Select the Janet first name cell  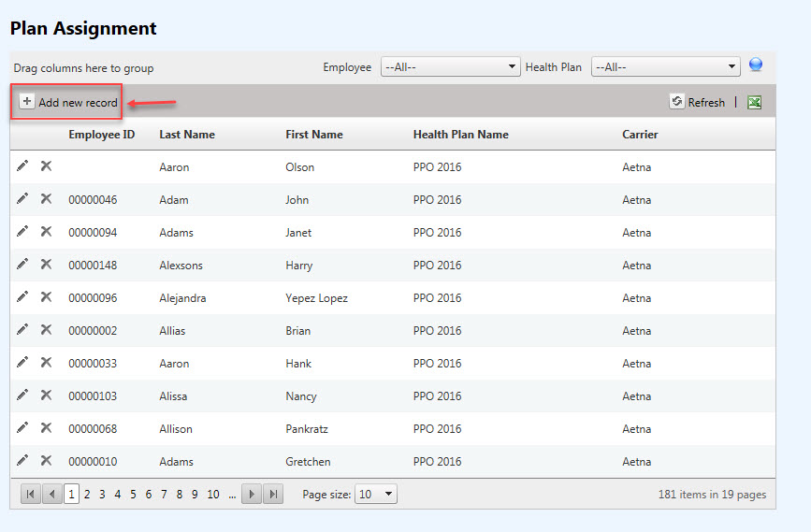[x=298, y=233]
